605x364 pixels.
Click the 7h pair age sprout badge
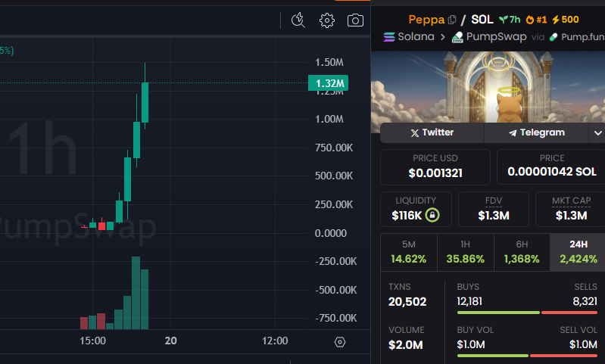[x=510, y=20]
